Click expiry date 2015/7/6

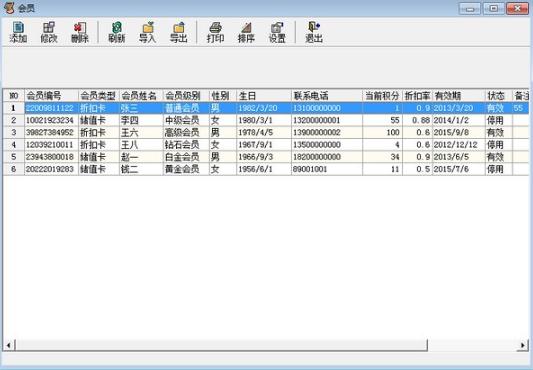click(x=459, y=169)
